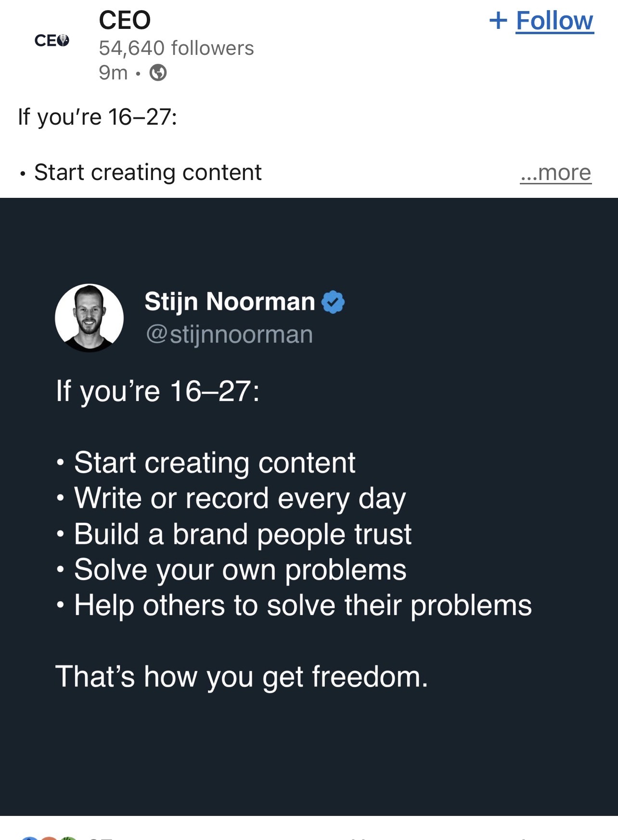Click the 54,640 followers text
This screenshot has height=840, width=618.
[x=176, y=48]
